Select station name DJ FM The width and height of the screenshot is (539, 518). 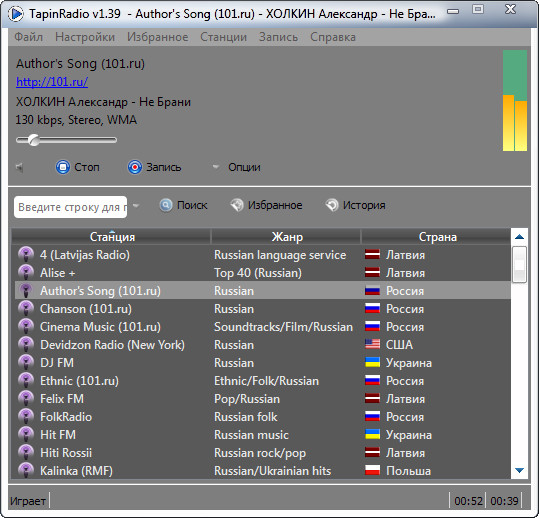point(57,363)
